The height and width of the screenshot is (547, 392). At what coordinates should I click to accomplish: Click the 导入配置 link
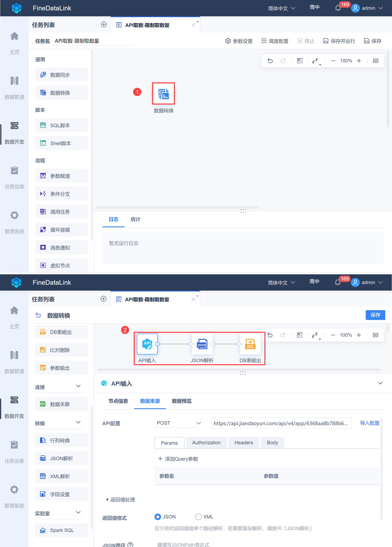[x=369, y=423]
